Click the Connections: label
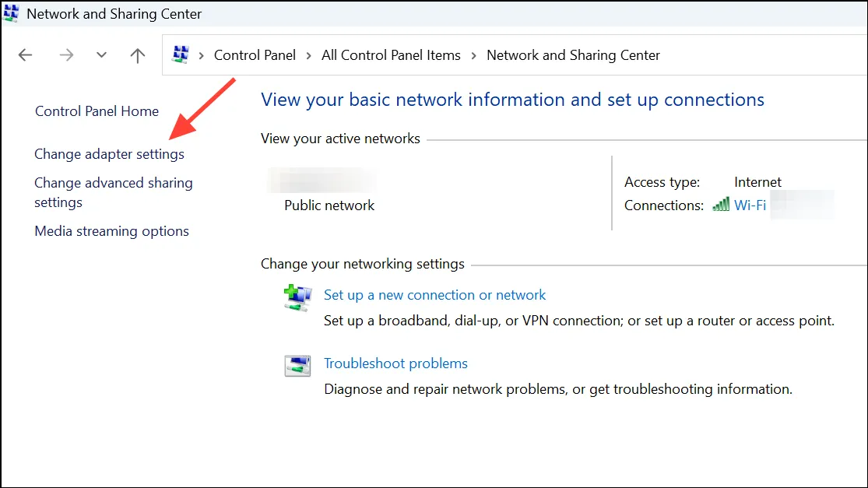The height and width of the screenshot is (488, 868). coord(664,205)
